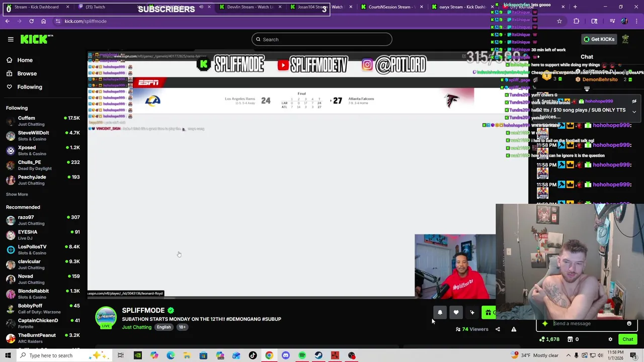Open Novad's recommended channel
This screenshot has height=362, width=644.
43,279
